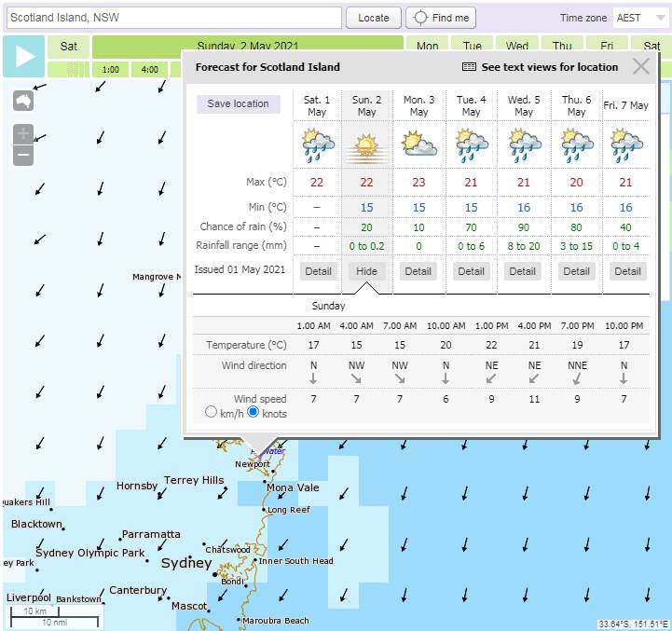The image size is (672, 631).
Task: Open the Time zone AEST dropdown
Action: [x=638, y=18]
